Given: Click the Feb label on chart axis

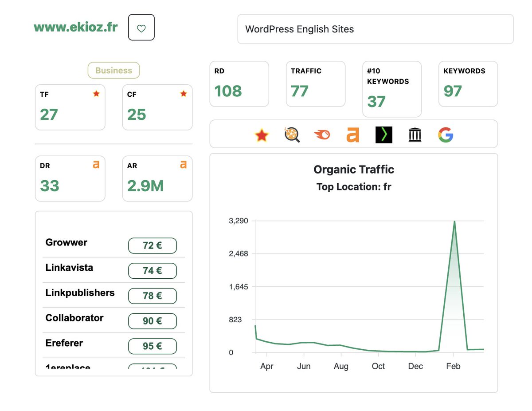Looking at the screenshot, I should click(453, 367).
